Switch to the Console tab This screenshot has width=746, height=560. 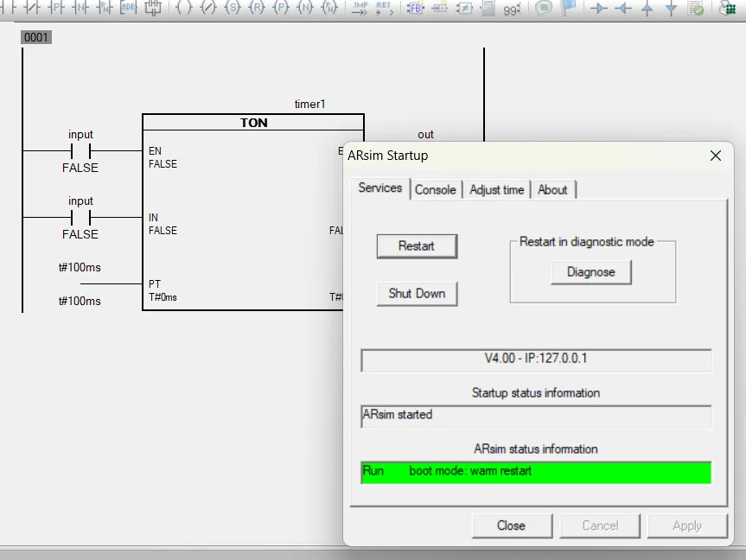pyautogui.click(x=436, y=189)
